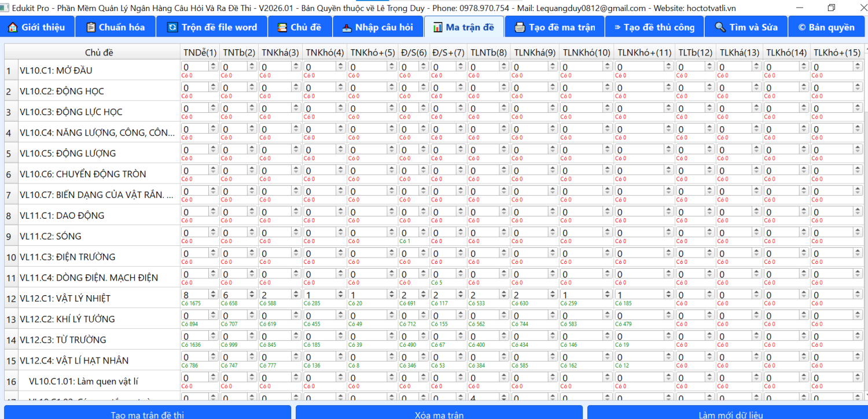Click the Xóa ma trận button
The width and height of the screenshot is (868, 419).
pos(439,414)
